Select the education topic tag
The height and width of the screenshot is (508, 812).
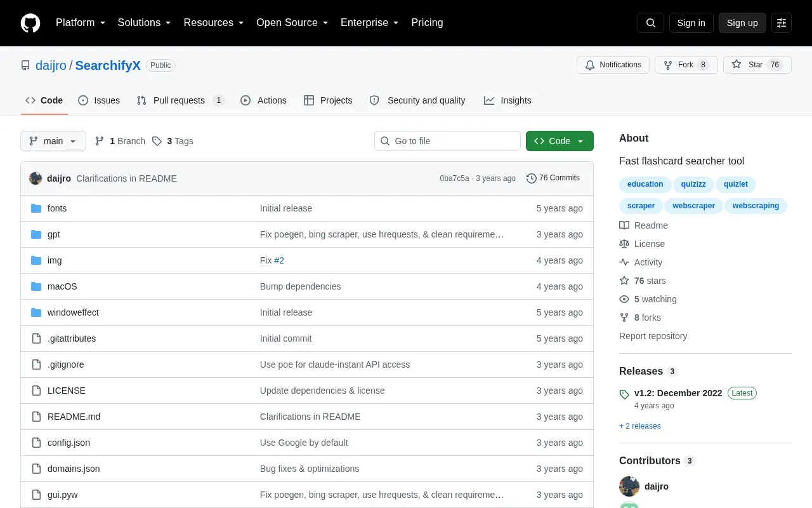coord(645,184)
